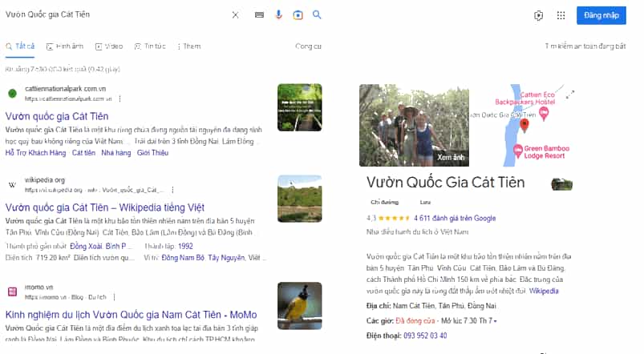The height and width of the screenshot is (354, 644).
Task: Click the momo.vn site name text
Action: [39, 288]
